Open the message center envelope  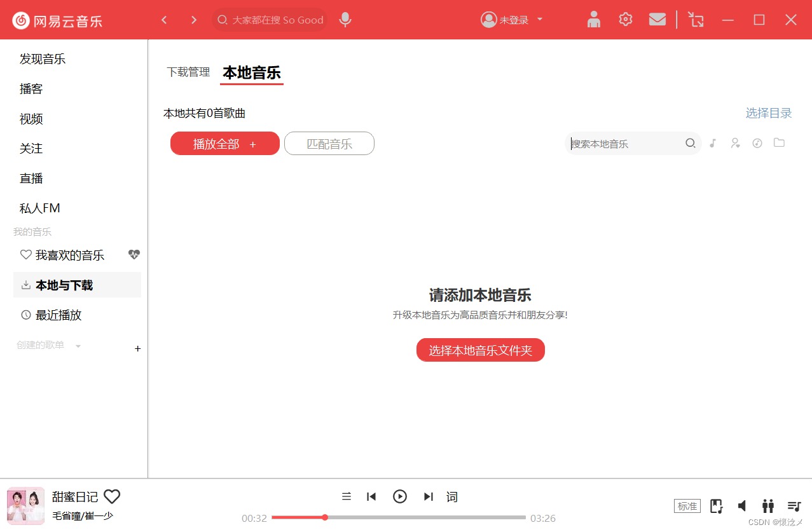[657, 19]
